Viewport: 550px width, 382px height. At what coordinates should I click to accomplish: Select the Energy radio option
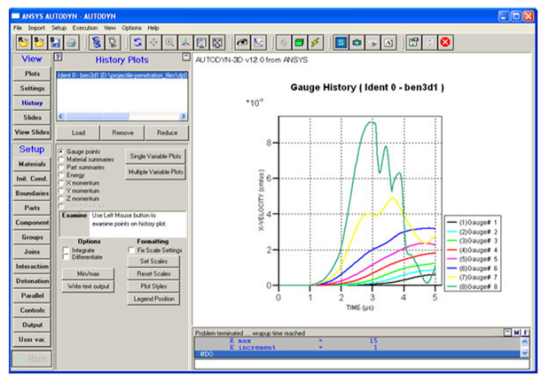pos(61,175)
